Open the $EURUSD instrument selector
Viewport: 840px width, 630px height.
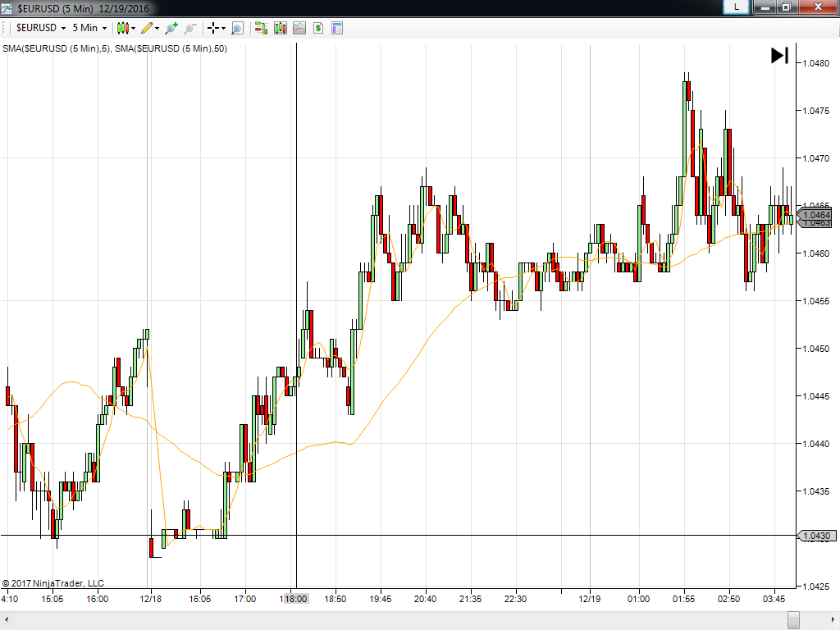coord(41,28)
